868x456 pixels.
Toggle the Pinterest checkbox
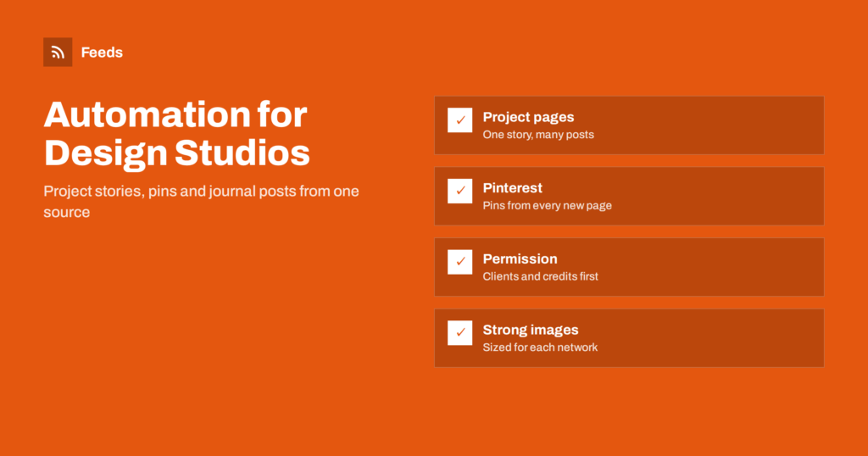[460, 191]
